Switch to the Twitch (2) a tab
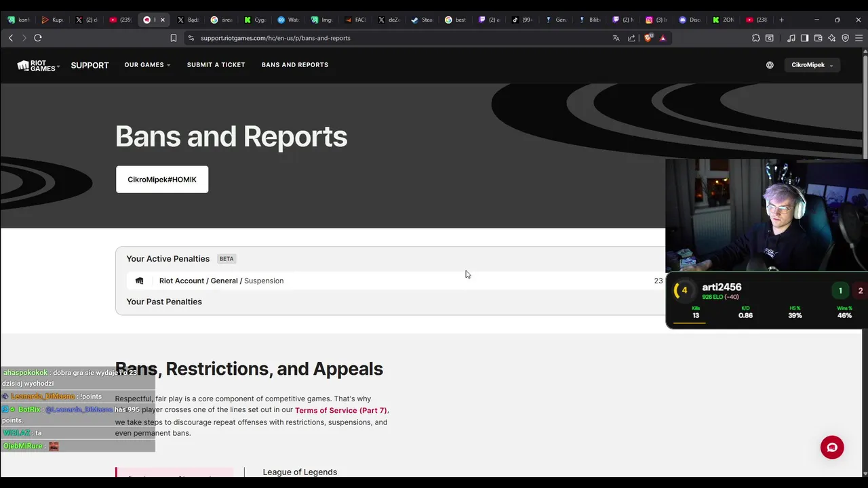The image size is (868, 488). tap(488, 20)
